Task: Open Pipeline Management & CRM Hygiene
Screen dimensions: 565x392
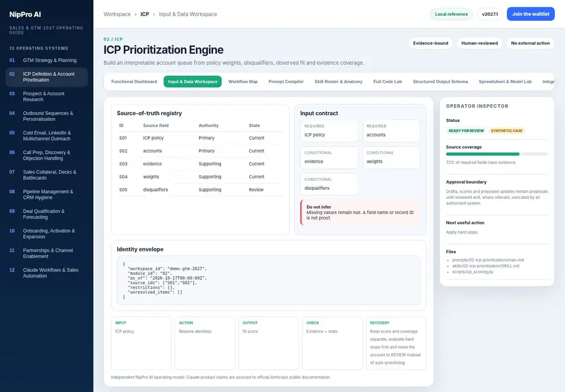Action: click(x=46, y=194)
